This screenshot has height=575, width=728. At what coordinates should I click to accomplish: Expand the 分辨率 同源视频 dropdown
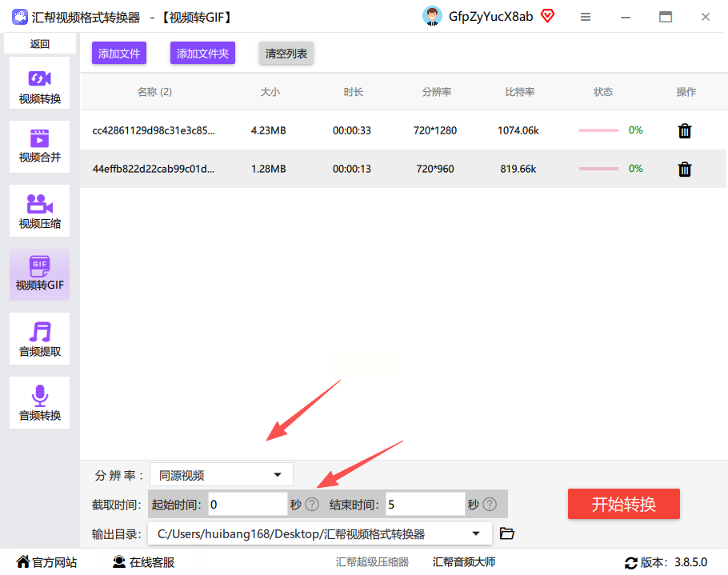click(x=222, y=475)
